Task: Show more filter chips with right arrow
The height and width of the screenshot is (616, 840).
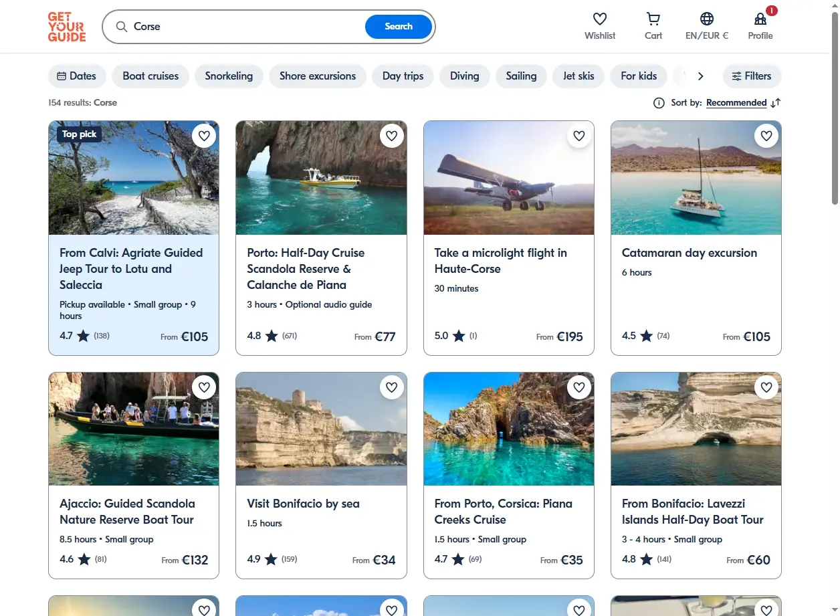Action: point(700,76)
